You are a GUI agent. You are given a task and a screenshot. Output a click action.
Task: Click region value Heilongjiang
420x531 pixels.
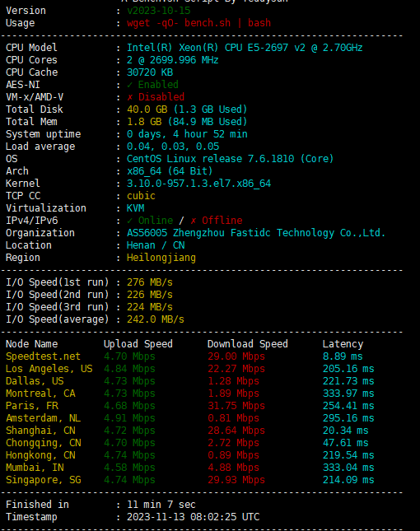(161, 258)
